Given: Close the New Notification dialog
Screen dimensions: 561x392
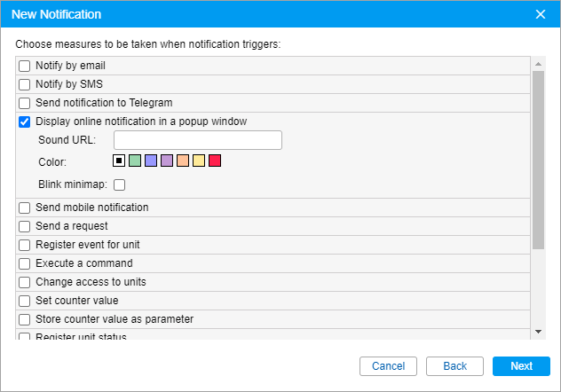Looking at the screenshot, I should tap(541, 14).
